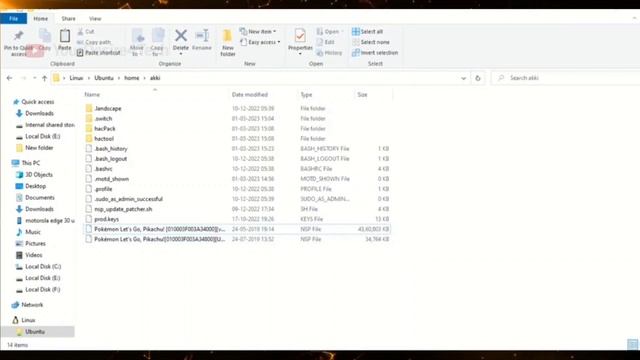640x360 pixels.
Task: Sort by Date modified column
Action: tap(250, 95)
